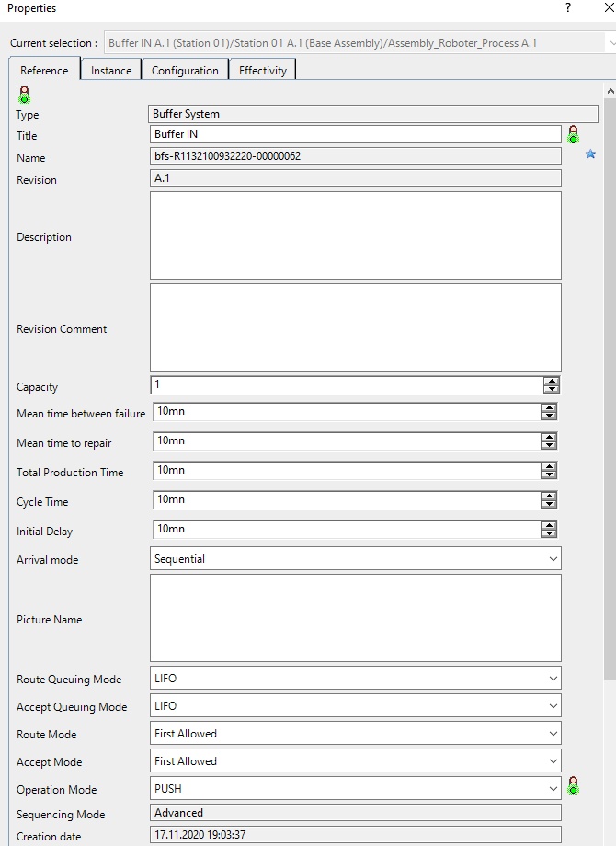Click the Capacity input field
The width and height of the screenshot is (616, 846).
pyautogui.click(x=347, y=384)
